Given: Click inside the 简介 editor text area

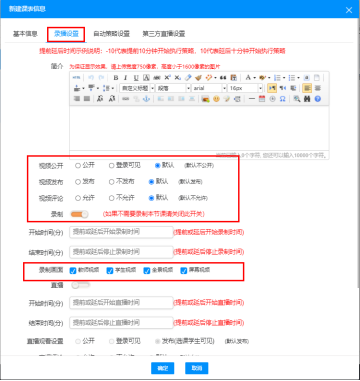Looking at the screenshot, I should point(199,128).
